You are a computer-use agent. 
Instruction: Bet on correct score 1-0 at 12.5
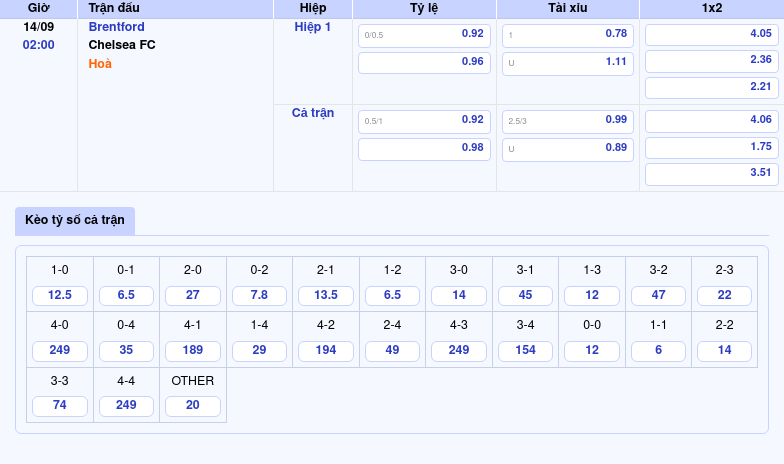pos(60,296)
